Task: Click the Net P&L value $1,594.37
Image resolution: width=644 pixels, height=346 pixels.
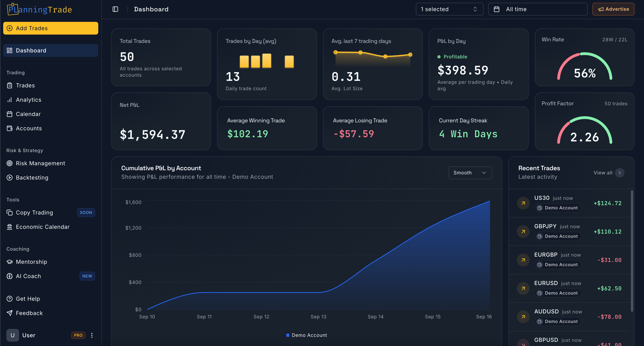Action: pos(153,135)
